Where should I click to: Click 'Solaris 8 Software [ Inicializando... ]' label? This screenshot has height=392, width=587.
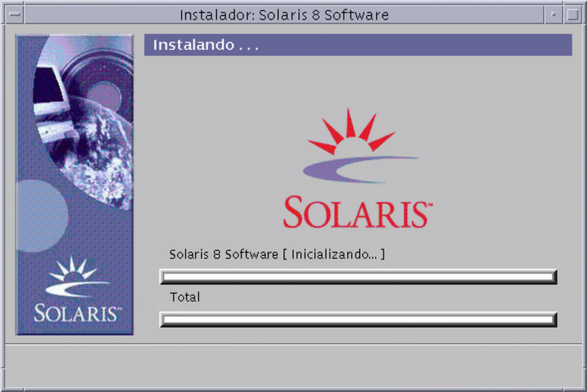(277, 254)
